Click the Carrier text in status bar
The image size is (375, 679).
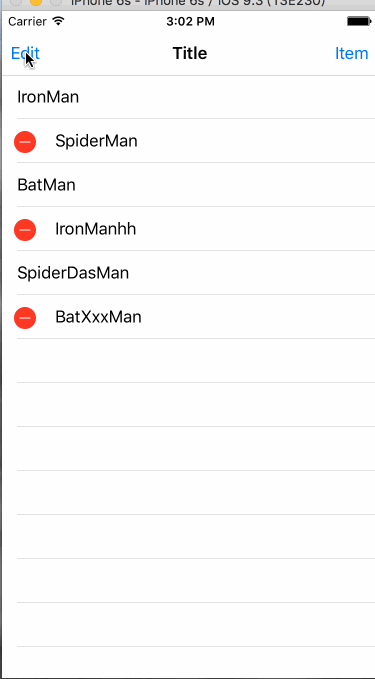click(27, 21)
